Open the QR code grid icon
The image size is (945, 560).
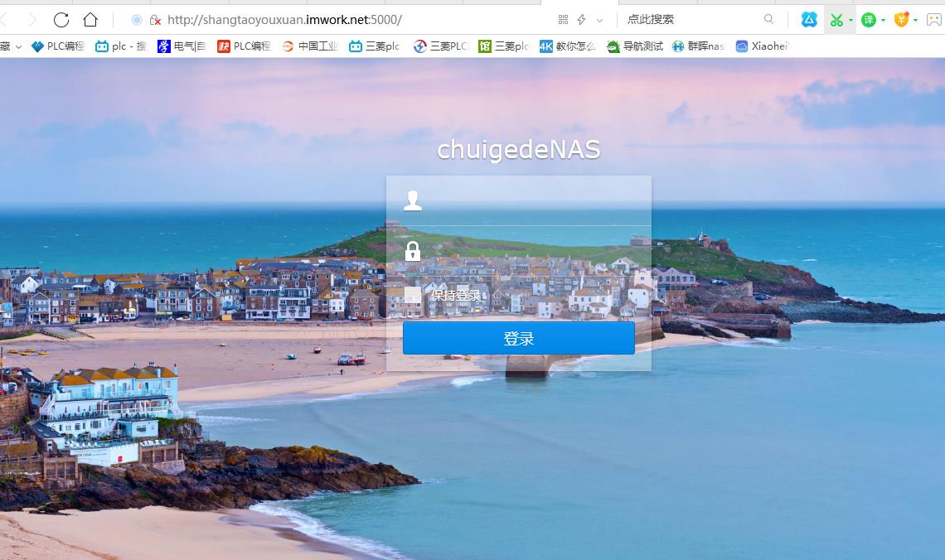pos(563,20)
